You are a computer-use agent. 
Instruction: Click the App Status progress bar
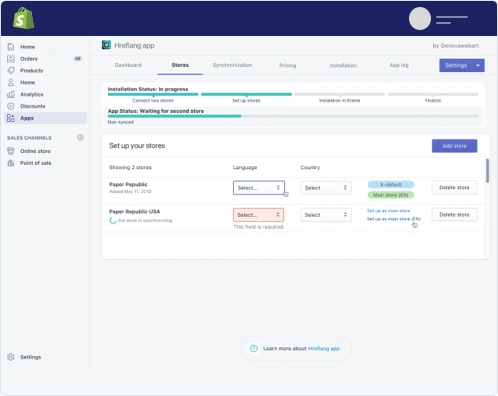click(x=293, y=116)
